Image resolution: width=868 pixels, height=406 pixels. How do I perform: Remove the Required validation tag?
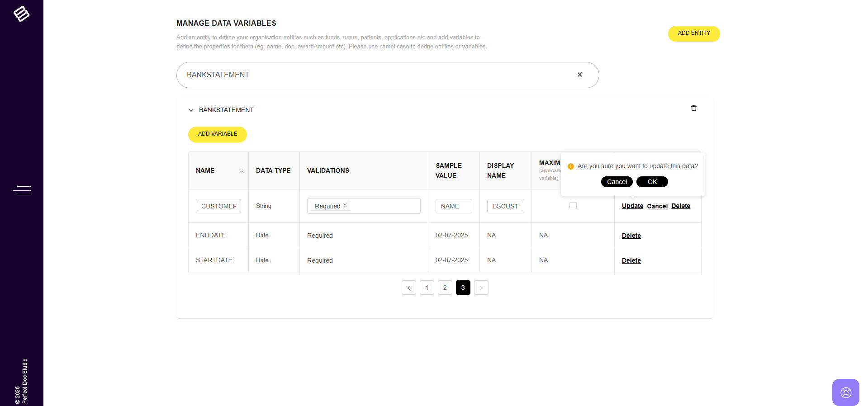pos(345,205)
